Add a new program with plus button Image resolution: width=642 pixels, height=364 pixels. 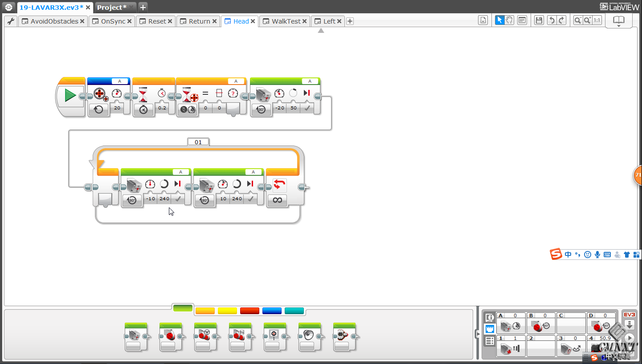point(350,21)
